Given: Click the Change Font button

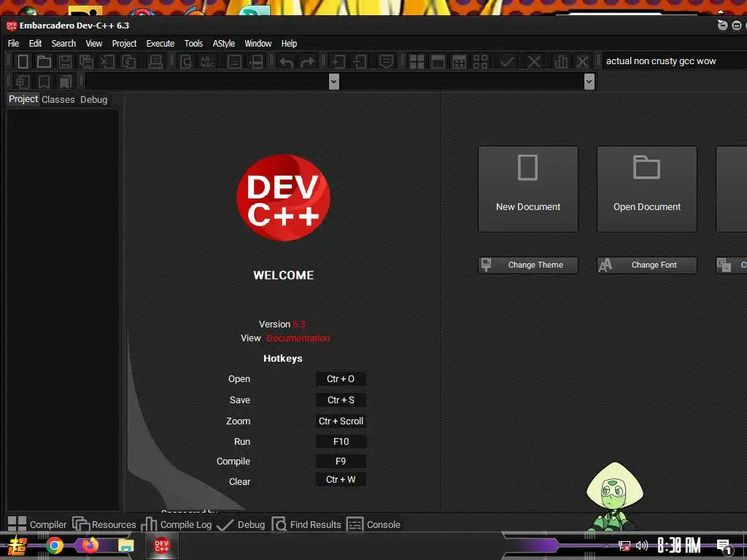Looking at the screenshot, I should [647, 265].
